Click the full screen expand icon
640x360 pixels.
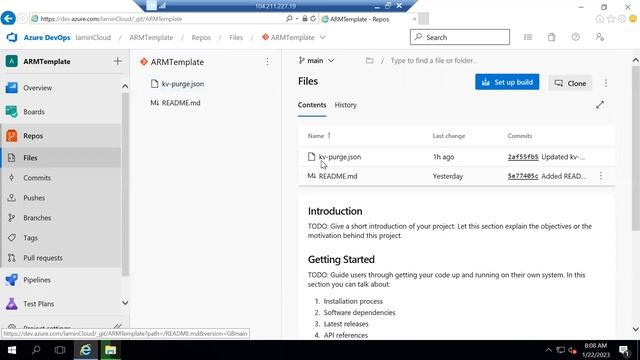click(x=600, y=105)
